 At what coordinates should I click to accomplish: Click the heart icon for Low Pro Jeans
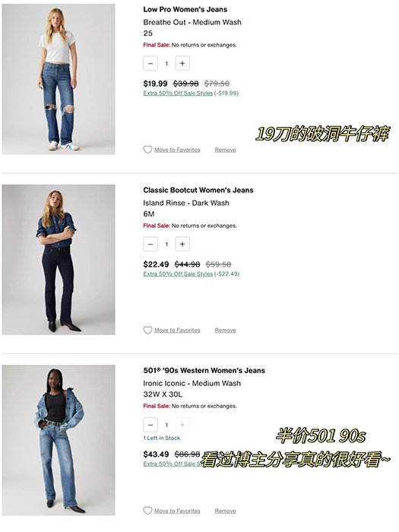147,150
